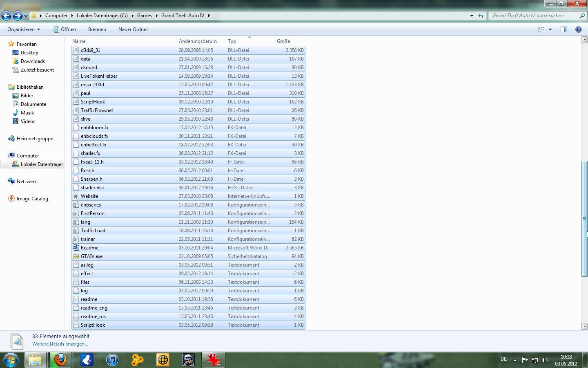Create a folder with Neuer Ordner
Screen dimensions: 588x368
click(133, 29)
